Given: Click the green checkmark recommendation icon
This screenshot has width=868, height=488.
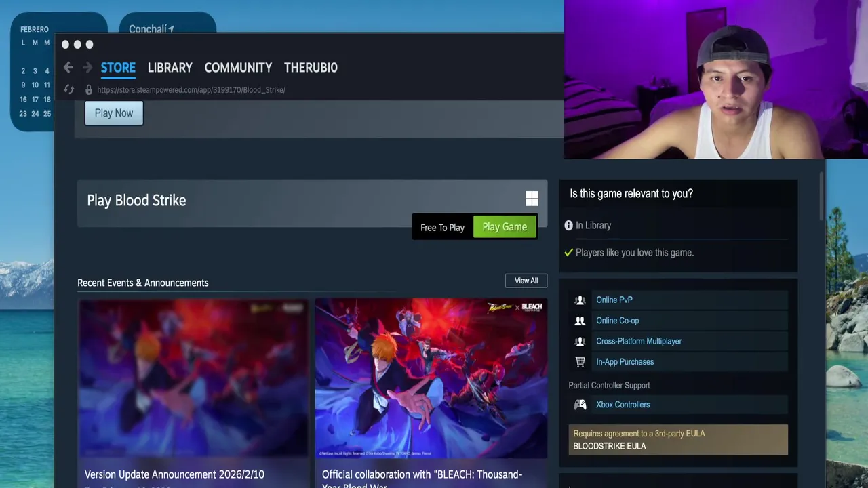Looking at the screenshot, I should pos(568,252).
